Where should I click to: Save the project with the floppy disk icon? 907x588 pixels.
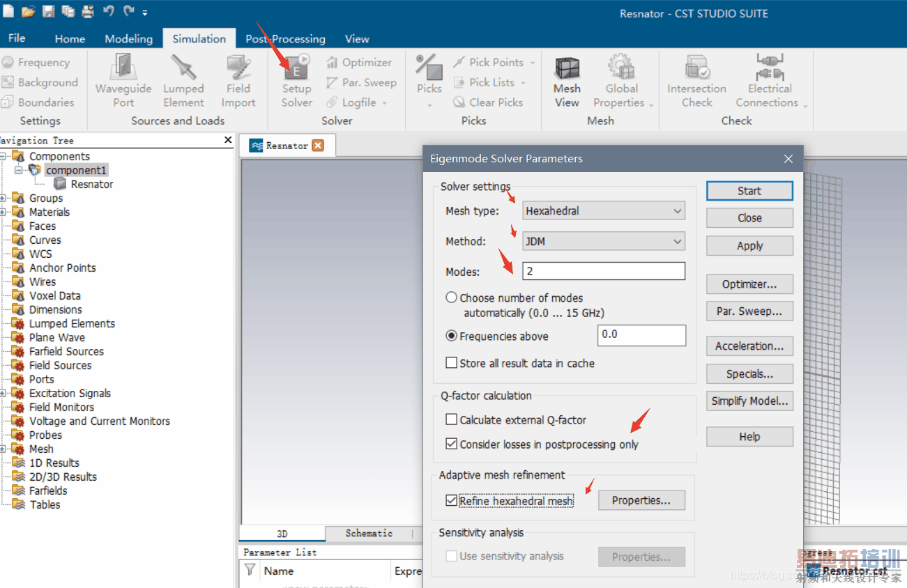(48, 11)
